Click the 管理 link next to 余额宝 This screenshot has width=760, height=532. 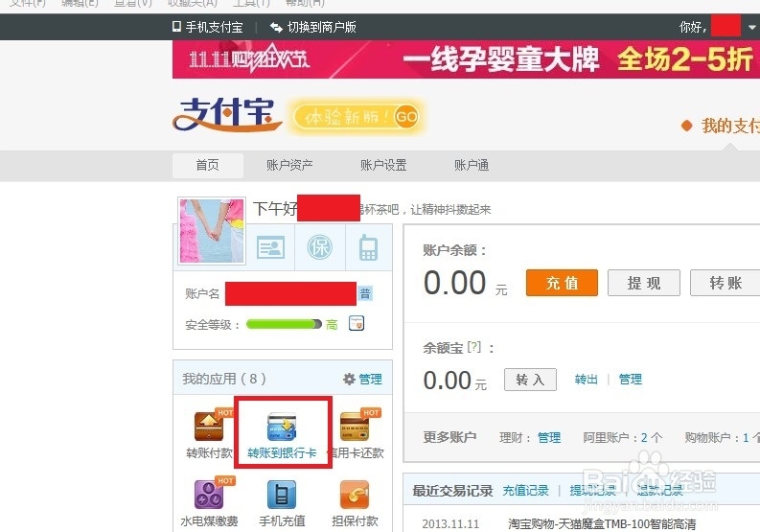pos(630,380)
